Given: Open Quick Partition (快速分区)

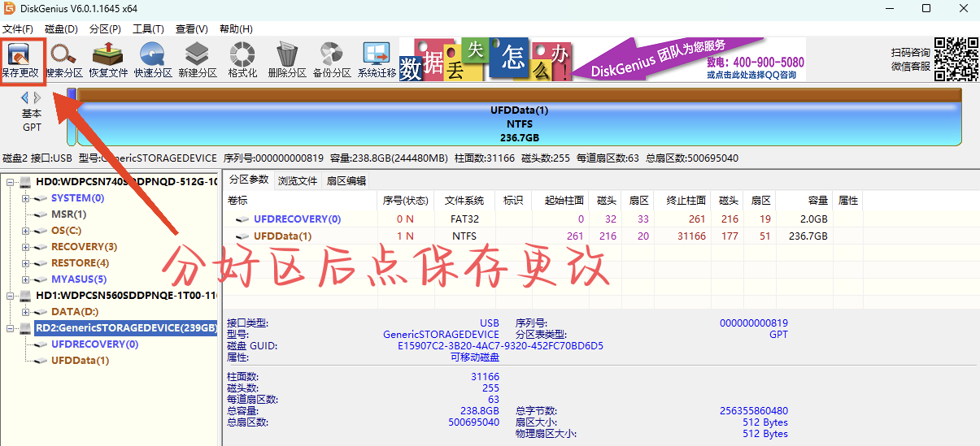Looking at the screenshot, I should click(153, 61).
